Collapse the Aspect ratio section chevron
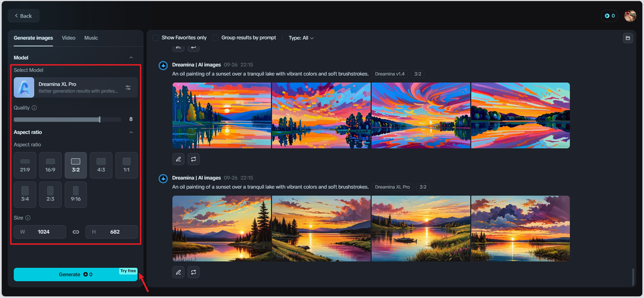 (x=131, y=132)
